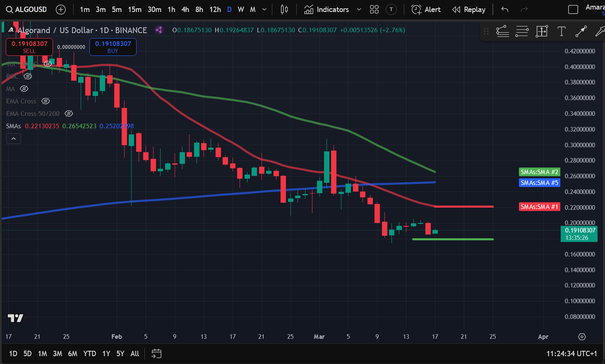Viewport: 605px width, 364px height.
Task: Expand the time interval dropdown arrow
Action: [264, 10]
